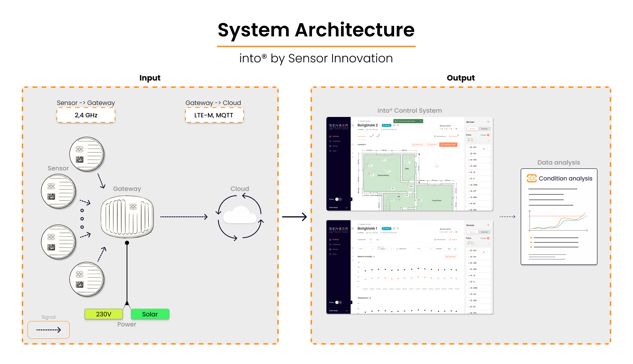
Task: Click the orange Installation mode button
Action: [x=448, y=144]
